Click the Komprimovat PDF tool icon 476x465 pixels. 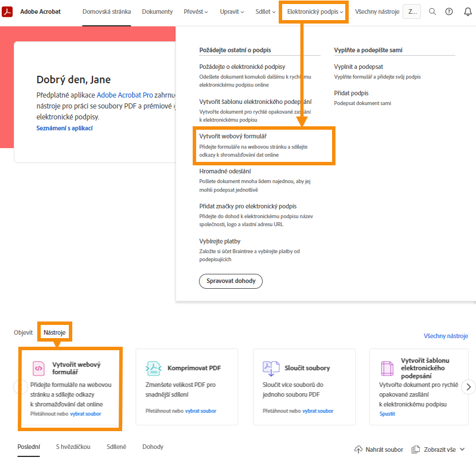(x=153, y=368)
